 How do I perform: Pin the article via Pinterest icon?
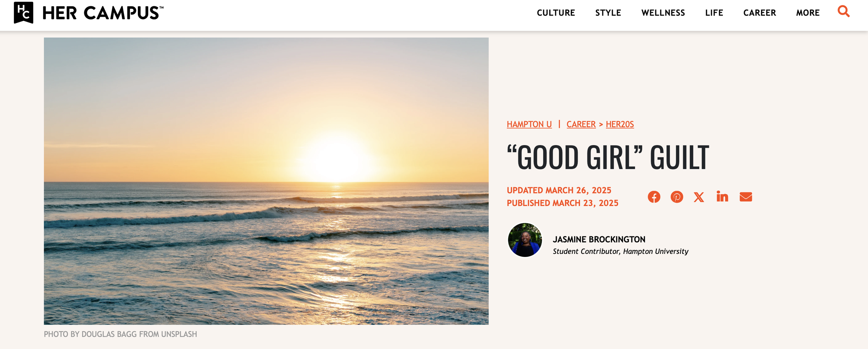click(x=677, y=197)
